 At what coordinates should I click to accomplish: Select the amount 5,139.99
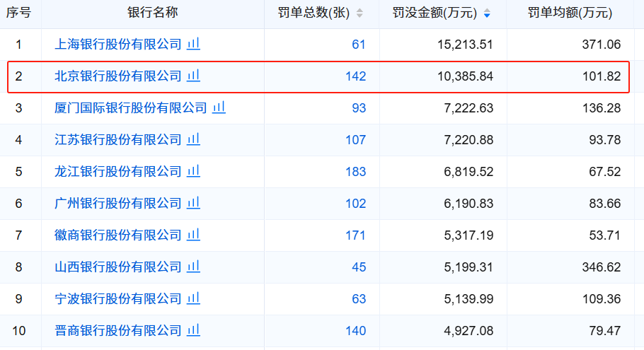point(468,299)
